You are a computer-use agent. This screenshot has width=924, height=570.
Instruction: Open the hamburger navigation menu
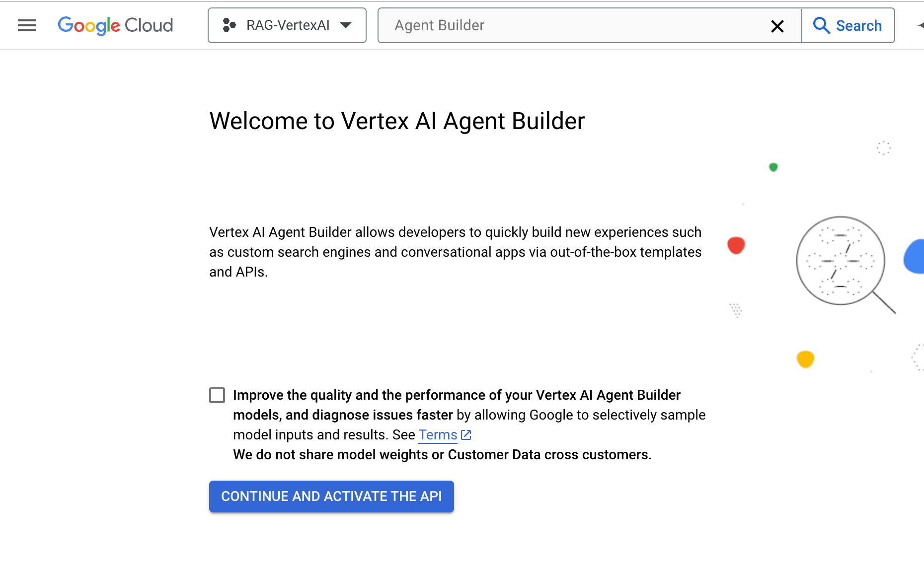tap(27, 25)
